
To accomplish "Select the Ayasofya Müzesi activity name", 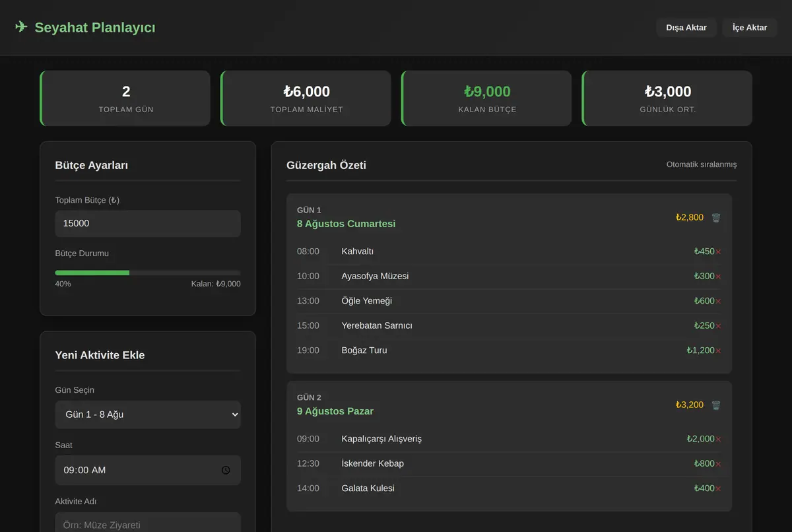I will coord(375,276).
